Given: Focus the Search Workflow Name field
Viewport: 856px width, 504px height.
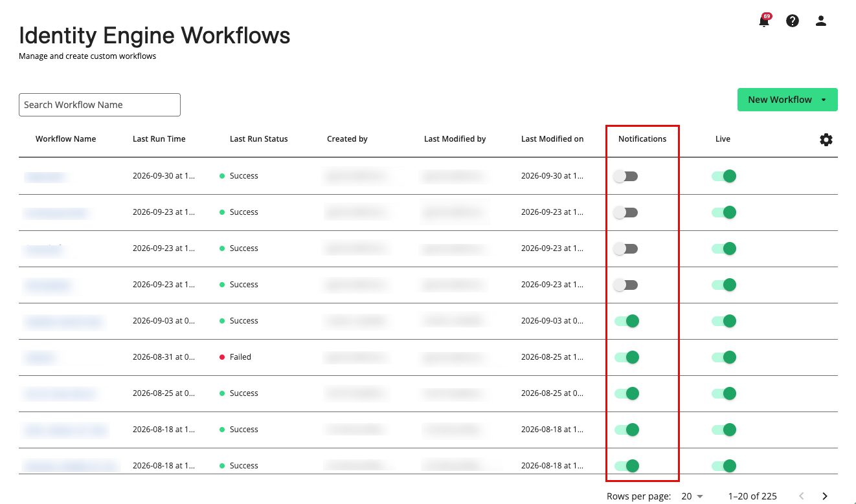Looking at the screenshot, I should [x=100, y=105].
